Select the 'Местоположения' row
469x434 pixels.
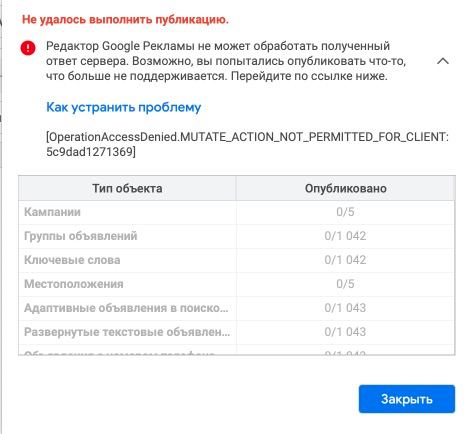click(237, 284)
